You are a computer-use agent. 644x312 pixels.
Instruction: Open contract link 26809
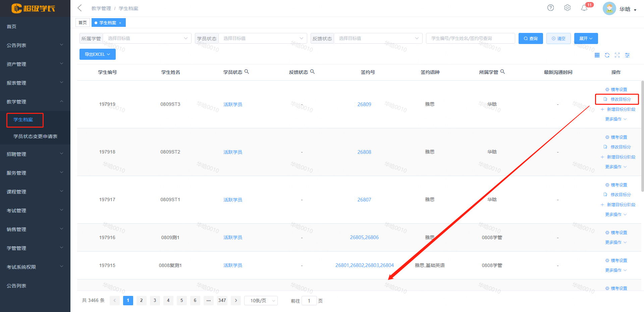tap(364, 104)
